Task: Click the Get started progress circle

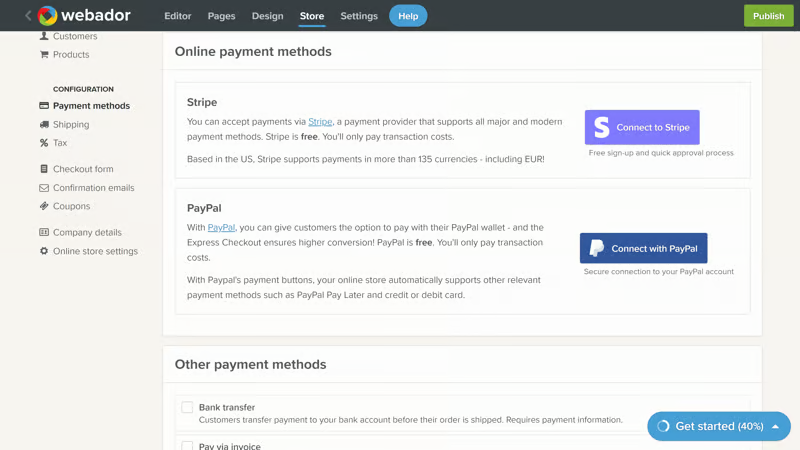Action: tap(663, 427)
